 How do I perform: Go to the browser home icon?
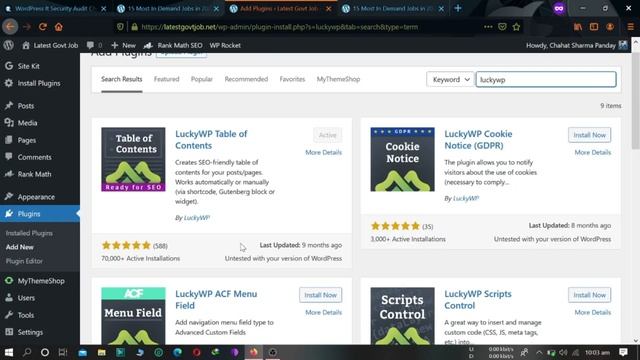pyautogui.click(x=59, y=27)
